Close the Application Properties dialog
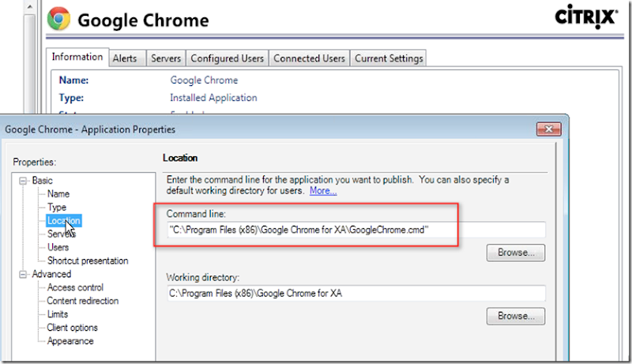632x364 pixels. (548, 129)
